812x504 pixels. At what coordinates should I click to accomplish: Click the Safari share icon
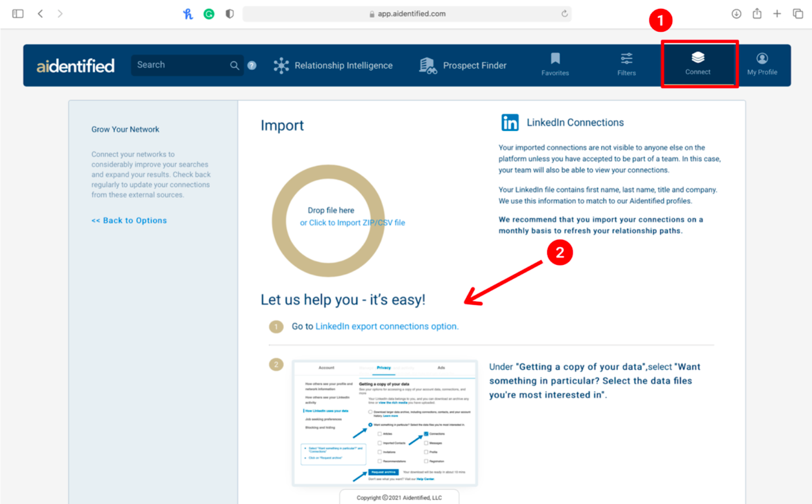pos(756,14)
